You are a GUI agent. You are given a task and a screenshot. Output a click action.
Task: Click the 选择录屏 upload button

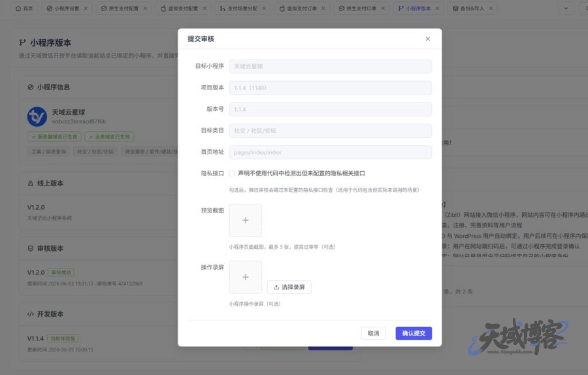point(289,287)
